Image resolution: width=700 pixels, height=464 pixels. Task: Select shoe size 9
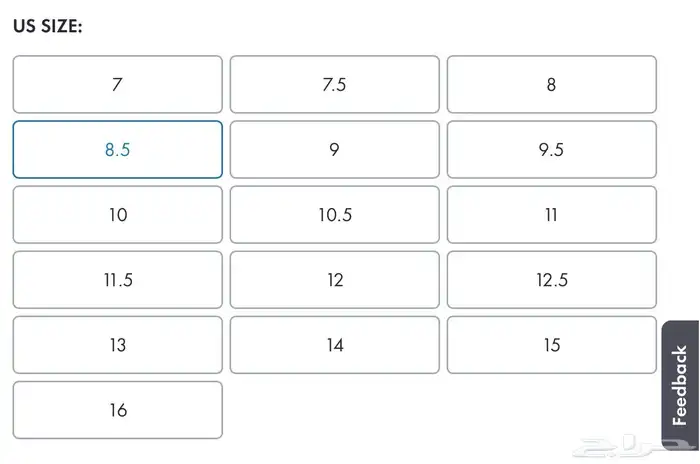point(334,149)
